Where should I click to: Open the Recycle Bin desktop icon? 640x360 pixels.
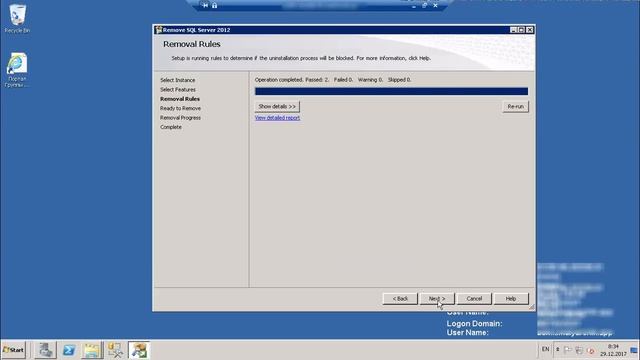click(x=17, y=18)
